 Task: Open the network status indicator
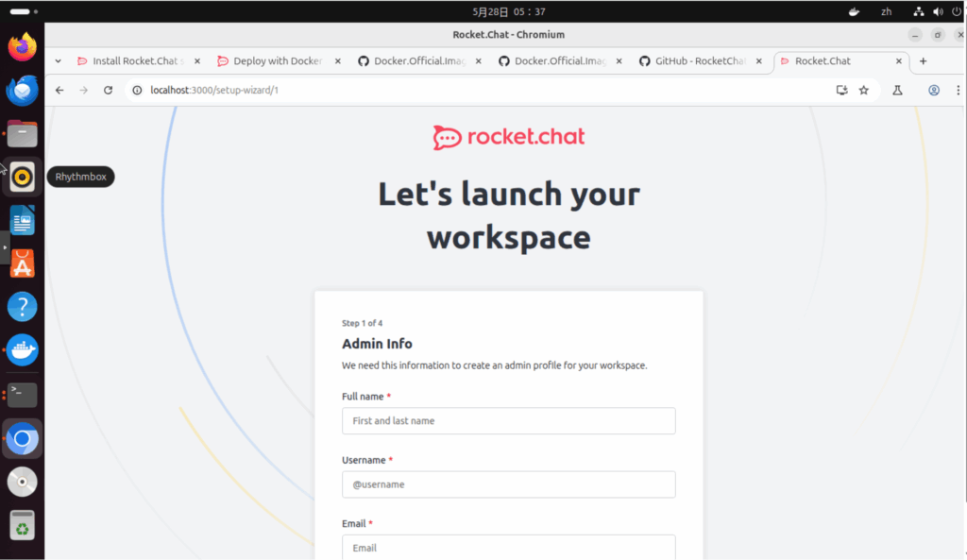click(919, 11)
